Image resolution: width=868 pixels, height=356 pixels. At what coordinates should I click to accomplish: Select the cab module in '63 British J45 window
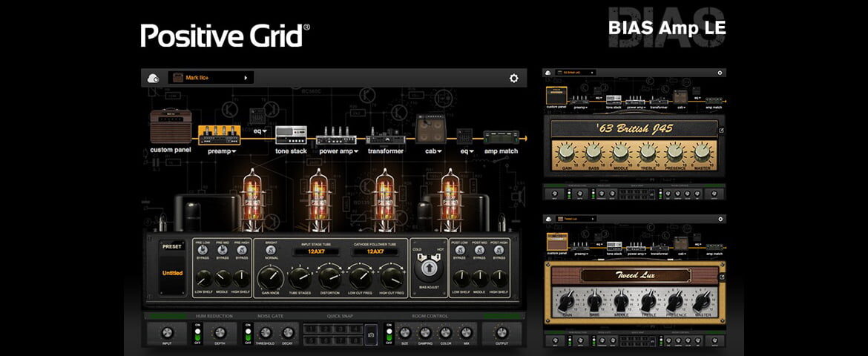(680, 96)
